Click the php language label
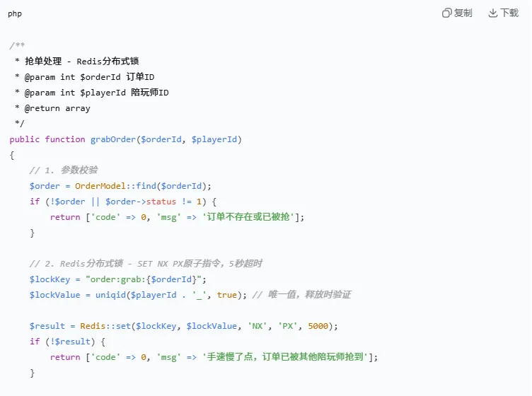 pyautogui.click(x=15, y=13)
